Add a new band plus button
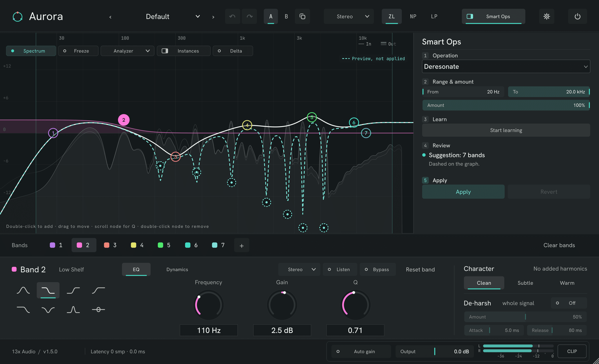The height and width of the screenshot is (364, 599). pos(242,245)
